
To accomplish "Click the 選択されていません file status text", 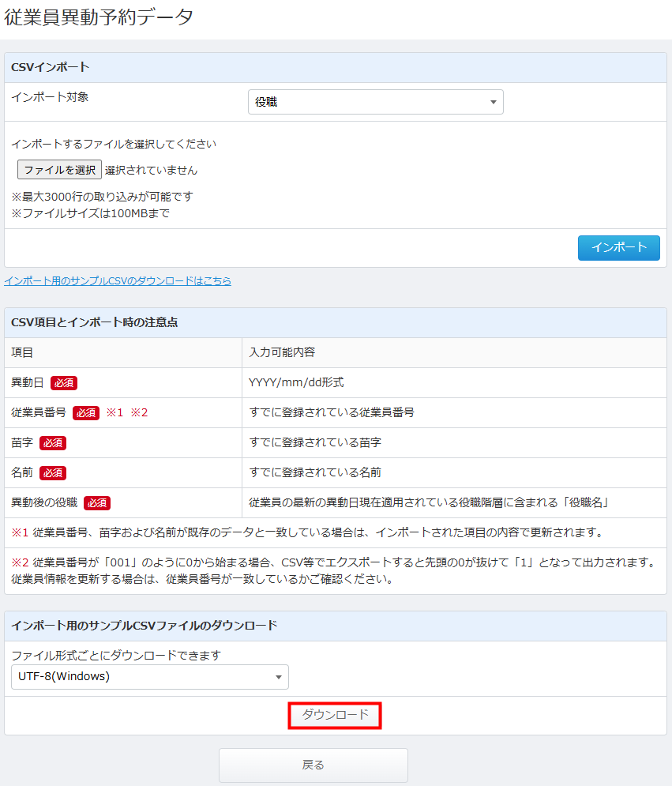I will coord(152,170).
